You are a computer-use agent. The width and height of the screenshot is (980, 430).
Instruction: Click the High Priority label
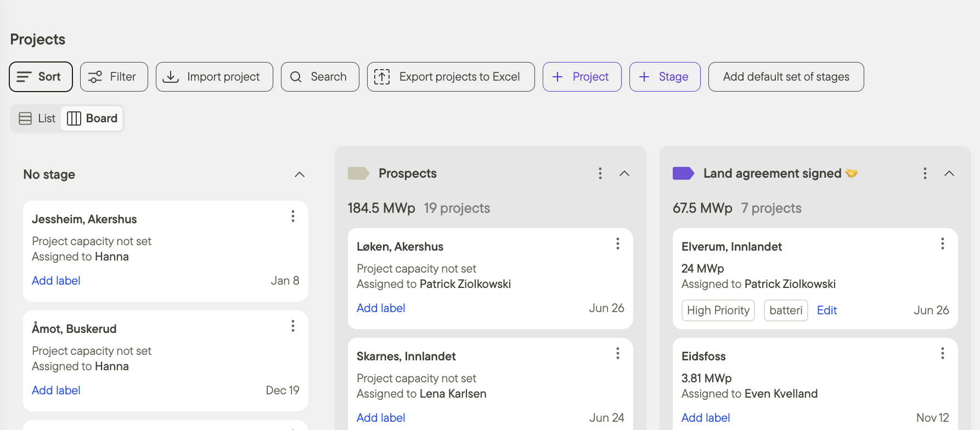coord(718,310)
